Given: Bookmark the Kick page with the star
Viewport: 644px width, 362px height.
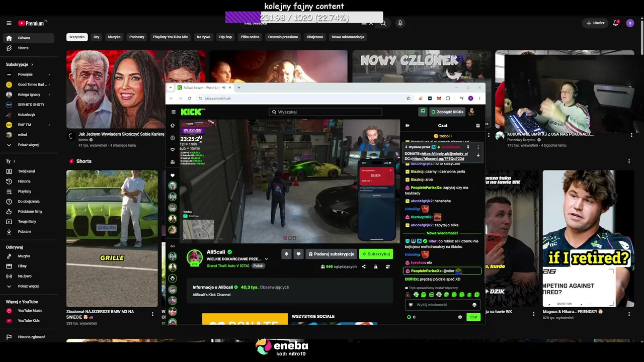Looking at the screenshot, I should (x=408, y=99).
